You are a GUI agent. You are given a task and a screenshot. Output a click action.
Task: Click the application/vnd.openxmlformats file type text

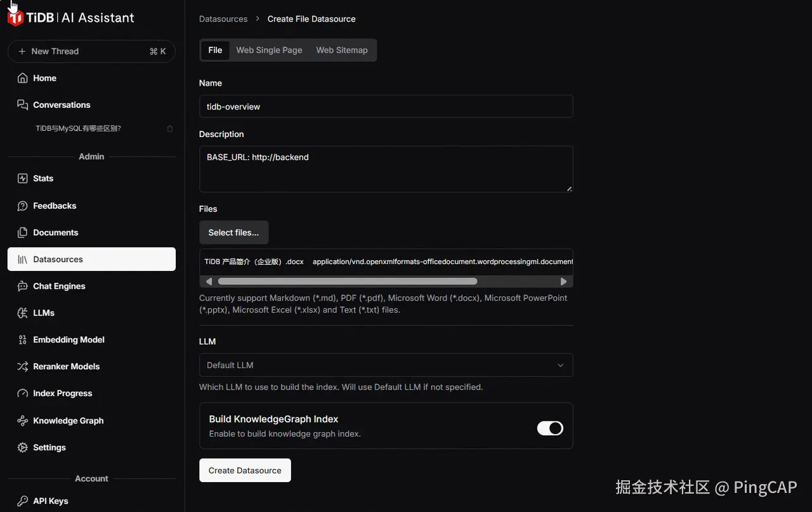[x=443, y=261]
